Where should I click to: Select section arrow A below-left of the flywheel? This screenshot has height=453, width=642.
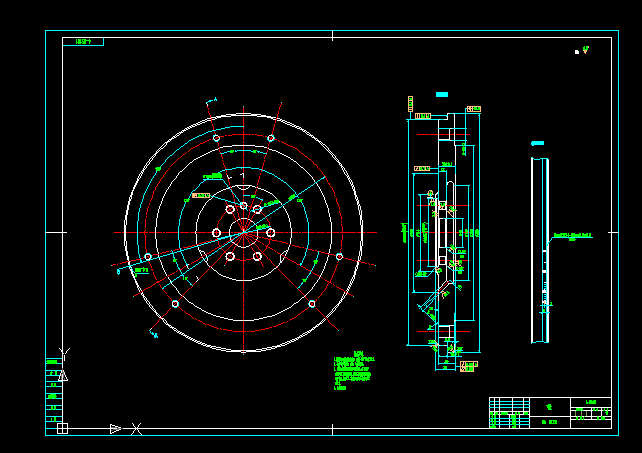(153, 332)
